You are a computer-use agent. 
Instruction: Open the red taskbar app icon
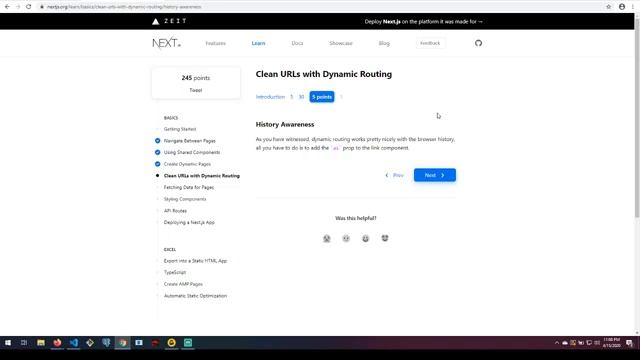tap(155, 342)
